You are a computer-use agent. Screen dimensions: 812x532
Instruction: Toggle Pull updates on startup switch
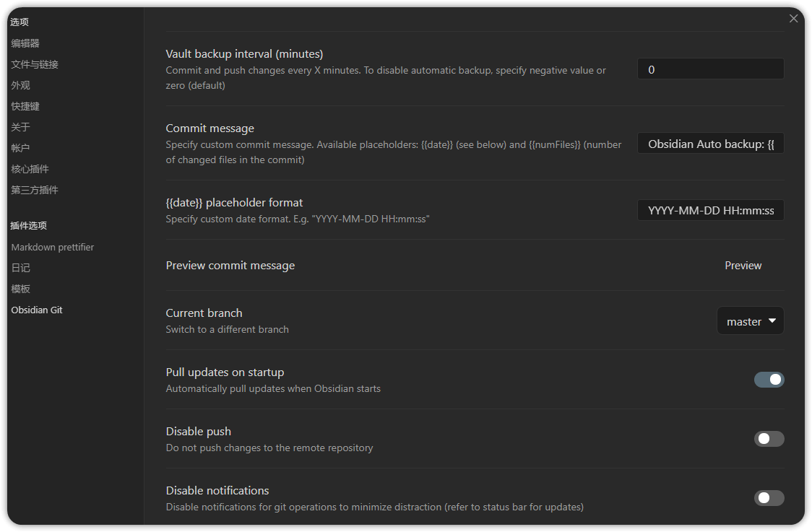769,380
